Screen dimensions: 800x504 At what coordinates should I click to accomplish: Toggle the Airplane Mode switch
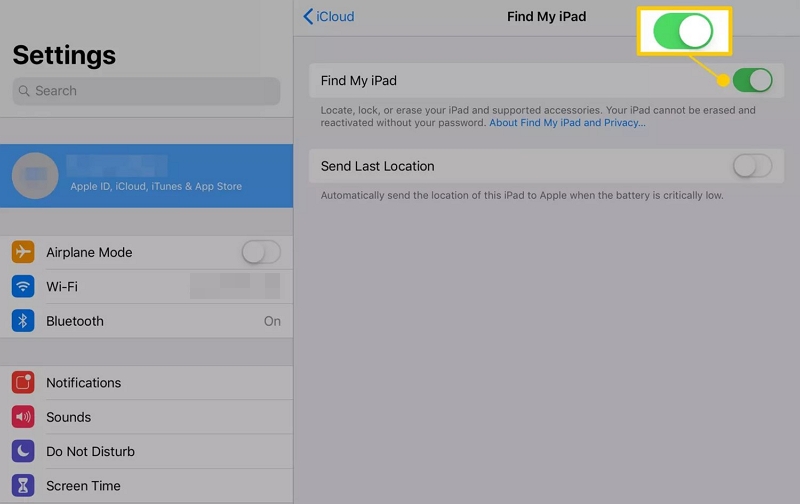pos(261,252)
